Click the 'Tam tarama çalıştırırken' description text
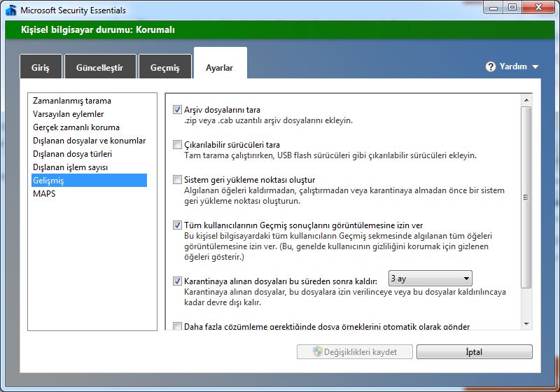This screenshot has height=392, width=560. pyautogui.click(x=330, y=155)
